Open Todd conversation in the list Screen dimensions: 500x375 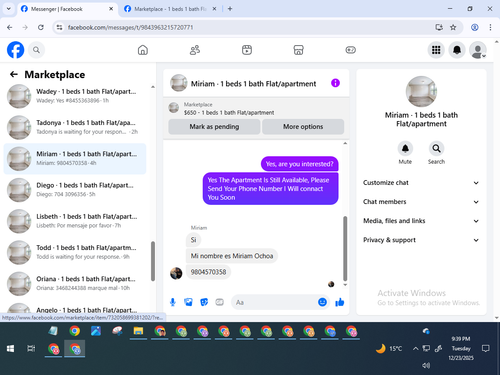point(75,252)
